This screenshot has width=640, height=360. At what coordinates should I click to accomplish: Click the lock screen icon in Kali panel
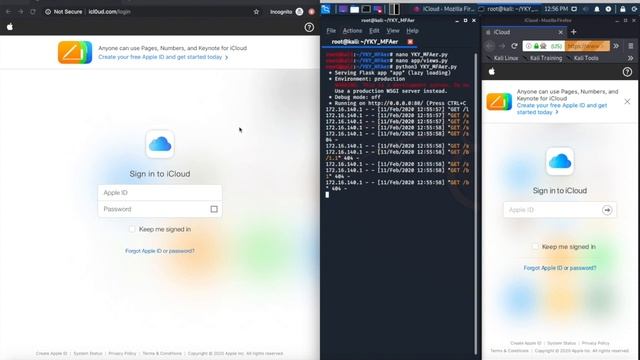[x=622, y=9]
